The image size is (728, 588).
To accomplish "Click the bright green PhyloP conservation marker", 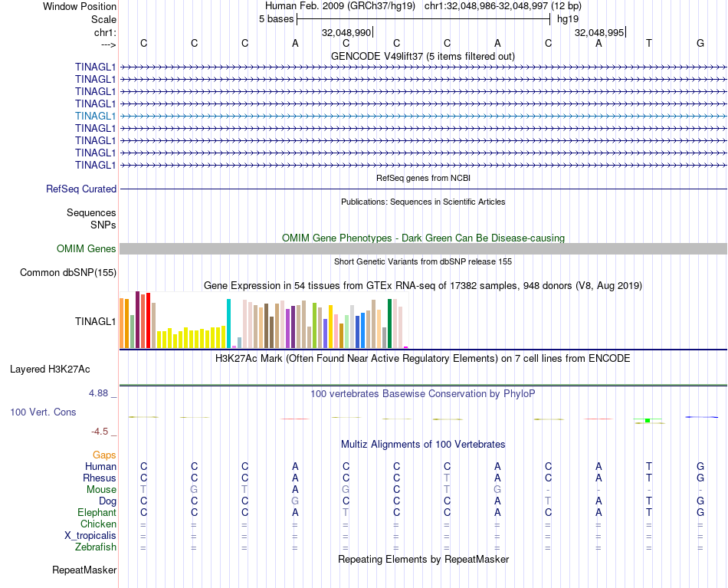I will pos(648,420).
